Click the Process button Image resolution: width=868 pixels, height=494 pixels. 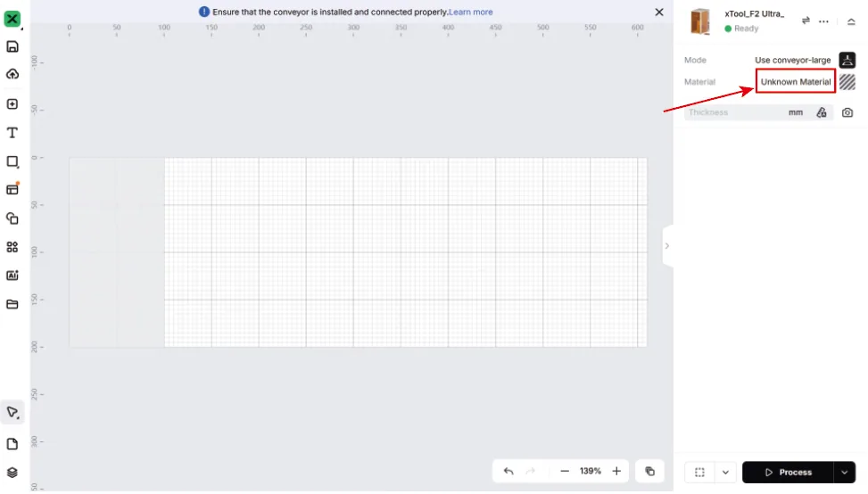[788, 473]
